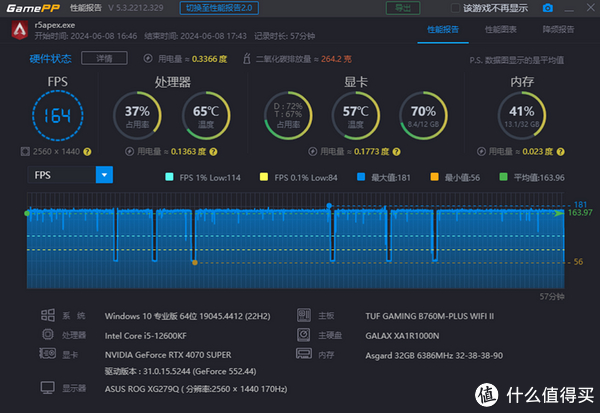Click the Windows 10 专业版 system text
600x413 pixels.
pyautogui.click(x=188, y=316)
